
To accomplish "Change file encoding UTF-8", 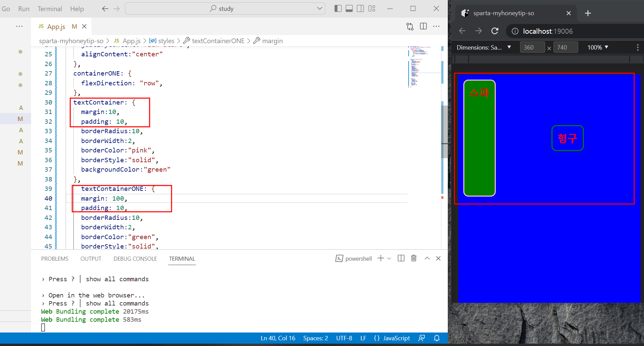I will tap(344, 338).
